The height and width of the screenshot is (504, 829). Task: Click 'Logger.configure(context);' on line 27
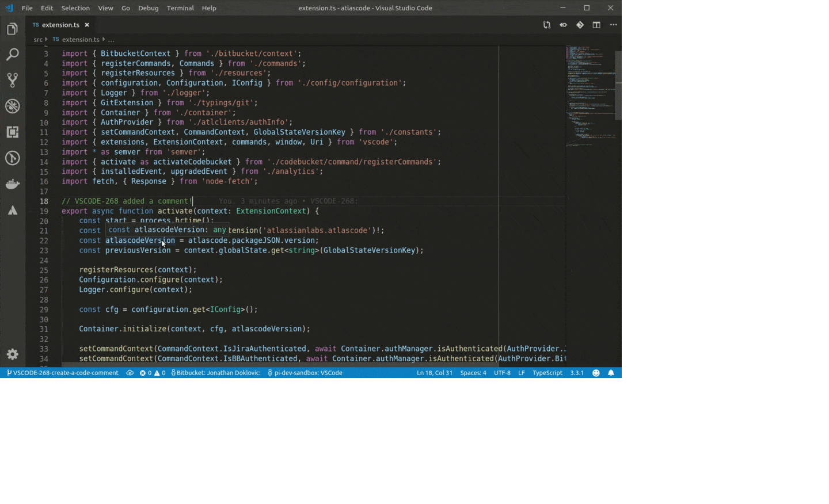tap(135, 289)
